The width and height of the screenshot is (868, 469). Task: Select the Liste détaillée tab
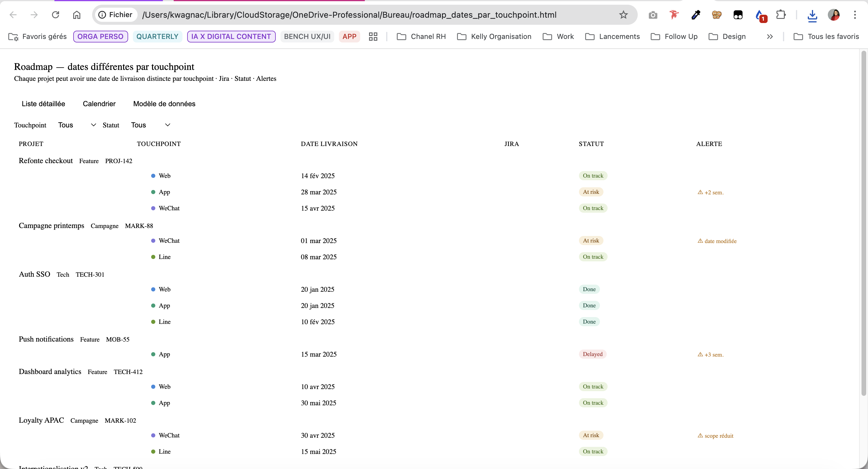pos(43,104)
